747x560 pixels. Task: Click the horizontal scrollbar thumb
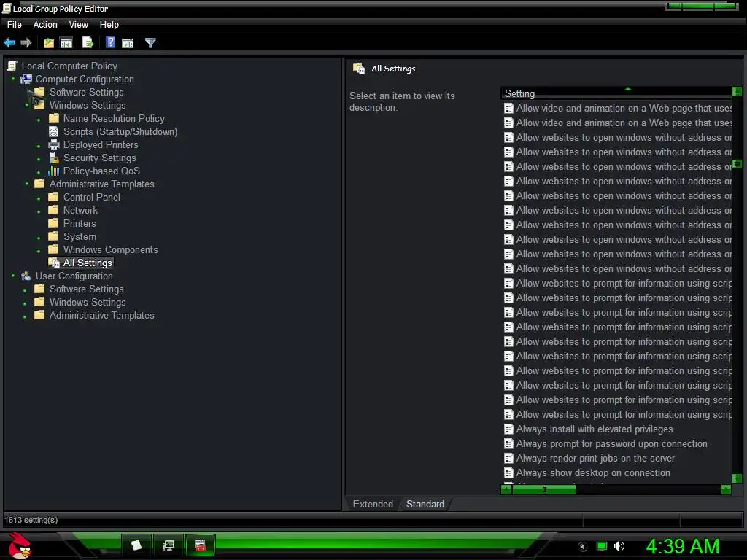[544, 489]
